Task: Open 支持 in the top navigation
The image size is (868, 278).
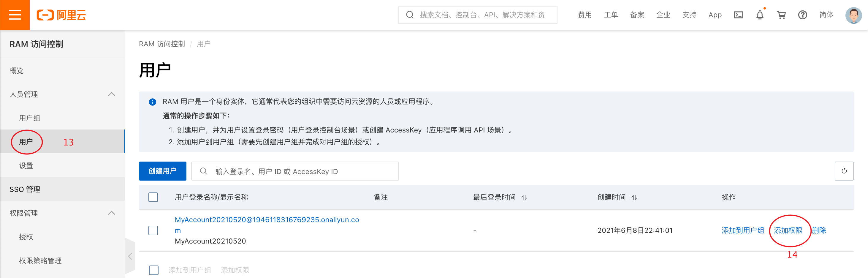Action: coord(689,15)
